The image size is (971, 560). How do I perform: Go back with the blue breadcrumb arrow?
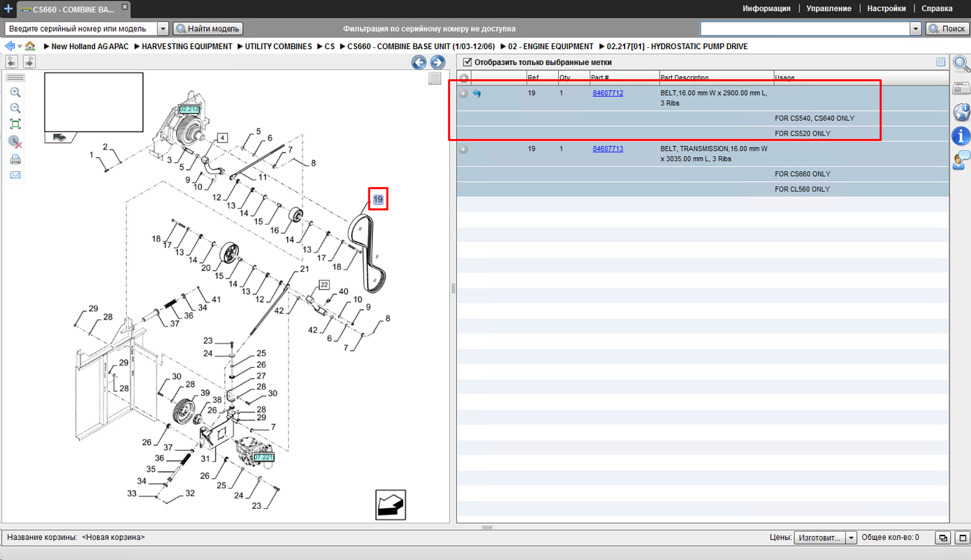pyautogui.click(x=10, y=46)
